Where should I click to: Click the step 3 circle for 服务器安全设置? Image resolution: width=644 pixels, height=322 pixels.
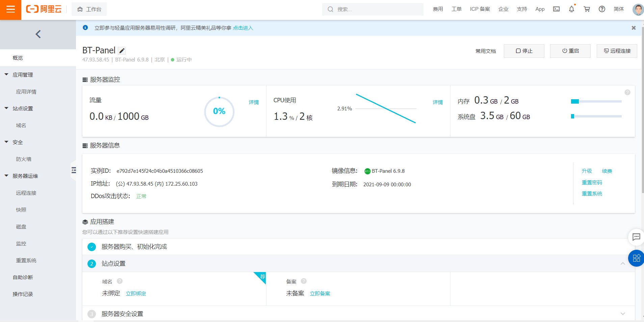[x=92, y=314]
